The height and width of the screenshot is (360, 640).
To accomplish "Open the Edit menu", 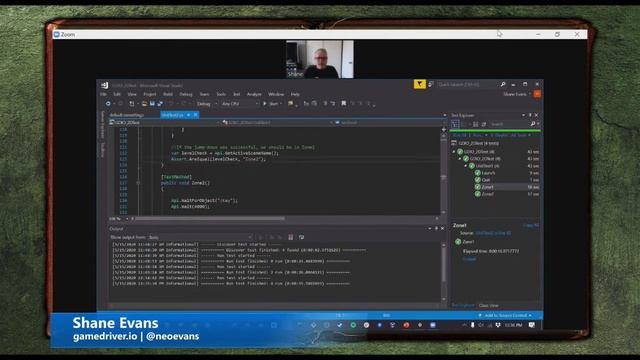I will 117,94.
